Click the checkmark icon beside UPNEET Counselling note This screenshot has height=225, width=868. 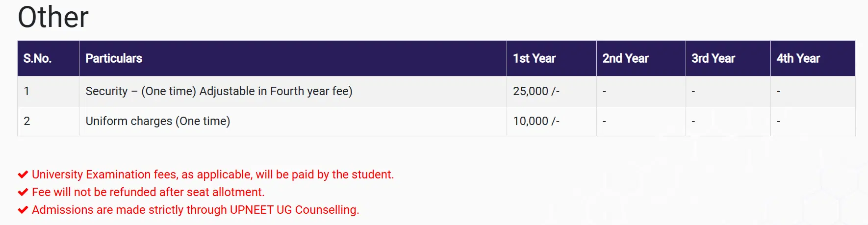[x=23, y=210]
